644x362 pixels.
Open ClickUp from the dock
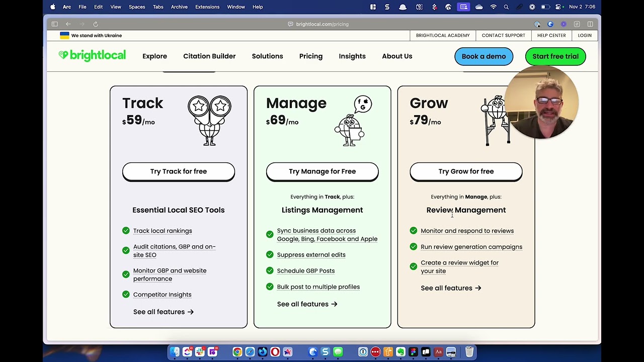(187, 352)
